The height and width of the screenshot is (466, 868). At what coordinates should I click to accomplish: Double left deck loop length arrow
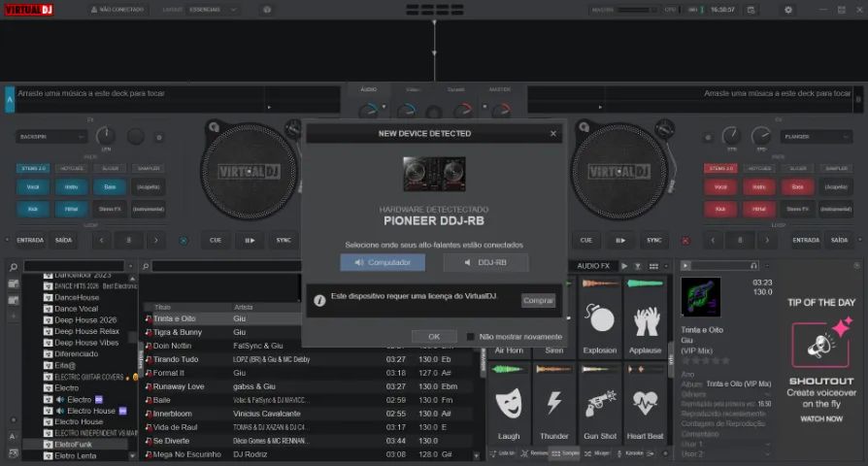[156, 241]
